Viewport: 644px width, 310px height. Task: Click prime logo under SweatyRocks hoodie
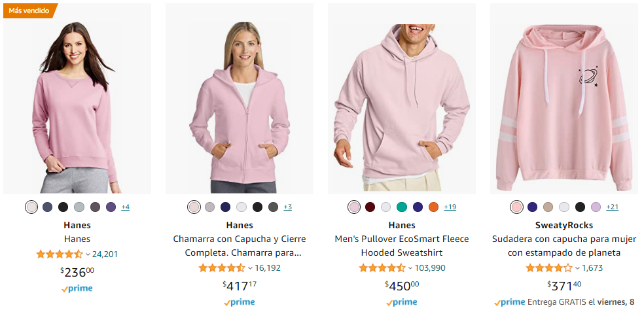510,303
